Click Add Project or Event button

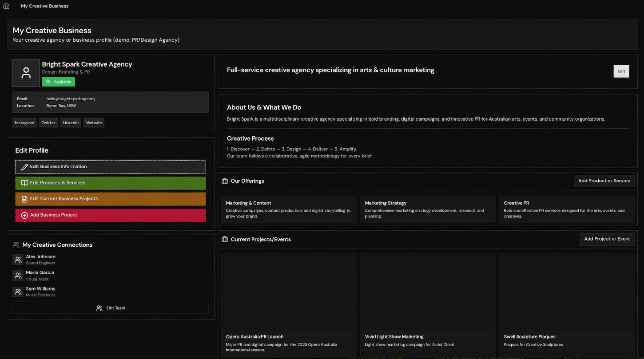(x=607, y=239)
